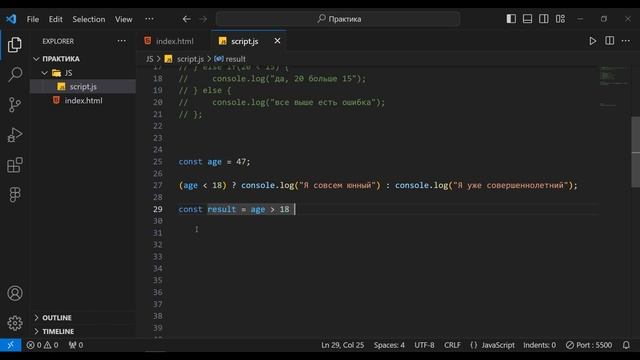Click the VS Code logo icon
This screenshot has height=360, width=640.
click(11, 19)
